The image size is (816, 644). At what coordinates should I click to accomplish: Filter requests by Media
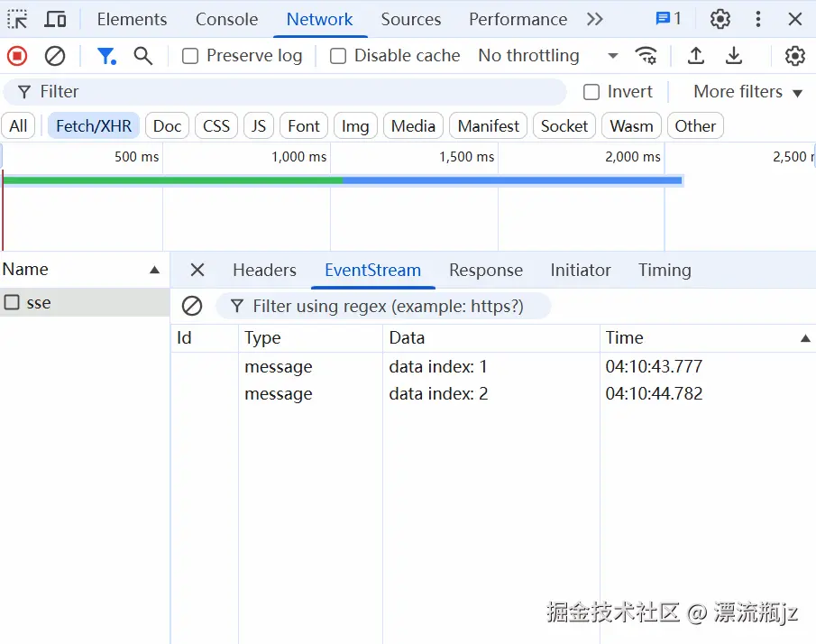tap(413, 126)
